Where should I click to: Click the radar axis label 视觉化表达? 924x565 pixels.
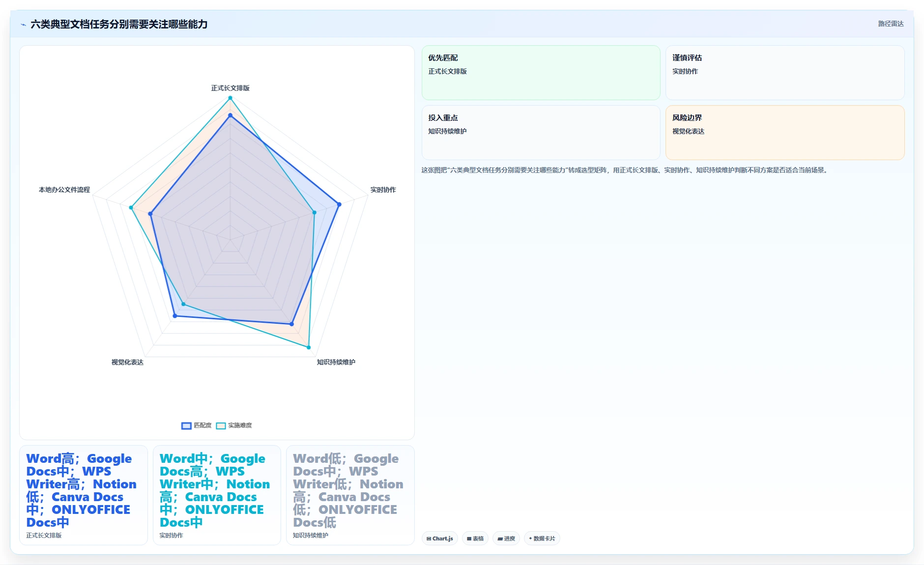pos(127,362)
